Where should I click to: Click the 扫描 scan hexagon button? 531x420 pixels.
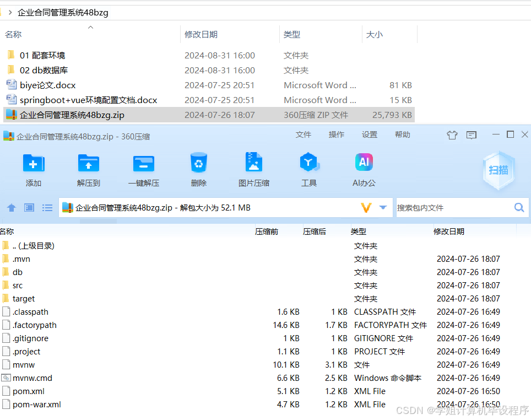click(x=498, y=170)
